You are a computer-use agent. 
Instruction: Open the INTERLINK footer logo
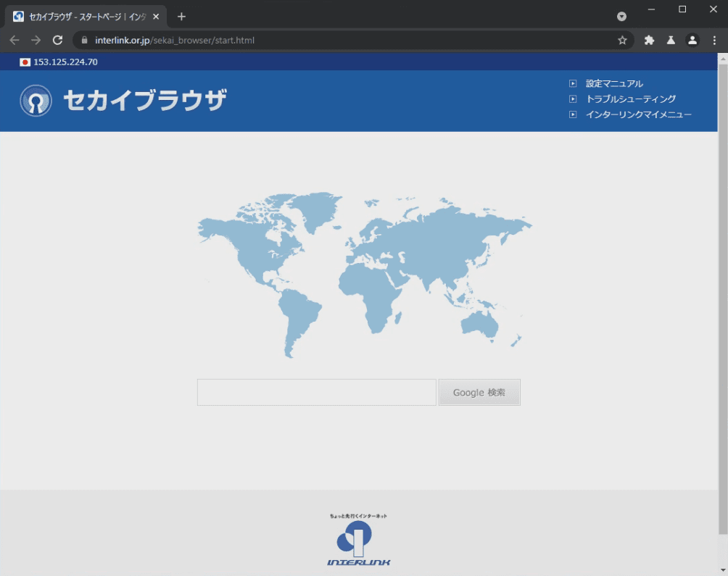(358, 540)
